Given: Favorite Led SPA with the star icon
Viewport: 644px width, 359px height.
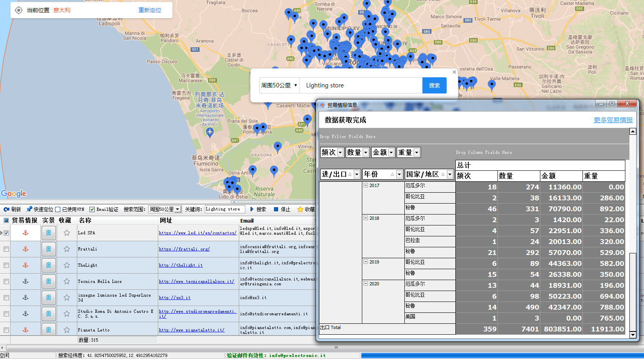Looking at the screenshot, I should click(67, 233).
